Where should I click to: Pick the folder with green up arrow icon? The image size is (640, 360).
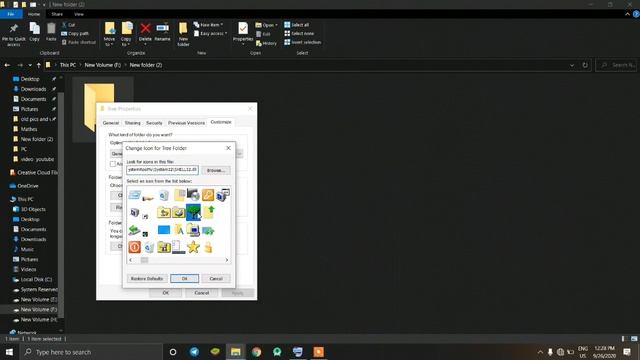pos(209,212)
